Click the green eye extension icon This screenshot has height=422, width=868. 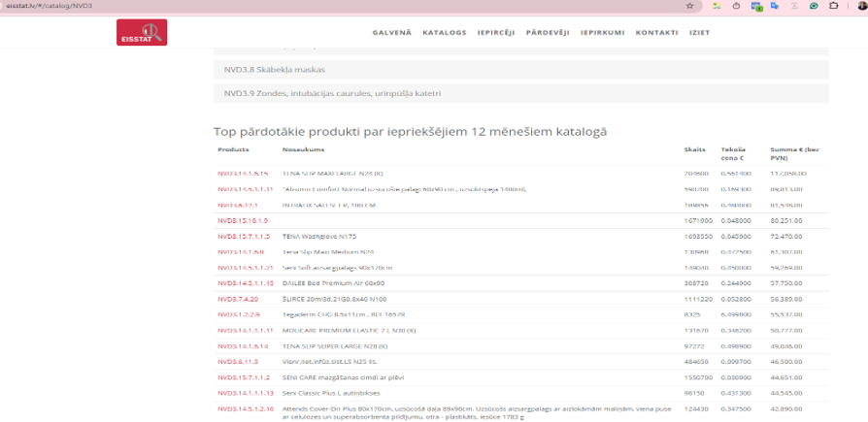[814, 6]
